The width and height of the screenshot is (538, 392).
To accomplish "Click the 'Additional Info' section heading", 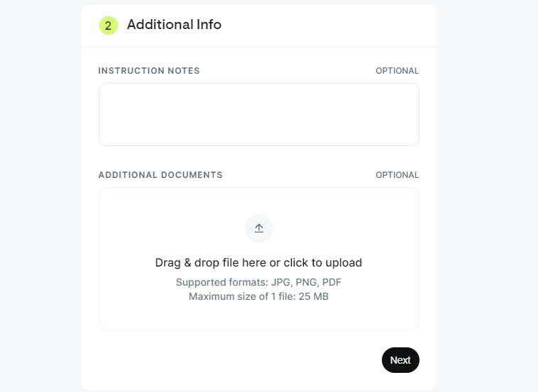I will (x=175, y=25).
